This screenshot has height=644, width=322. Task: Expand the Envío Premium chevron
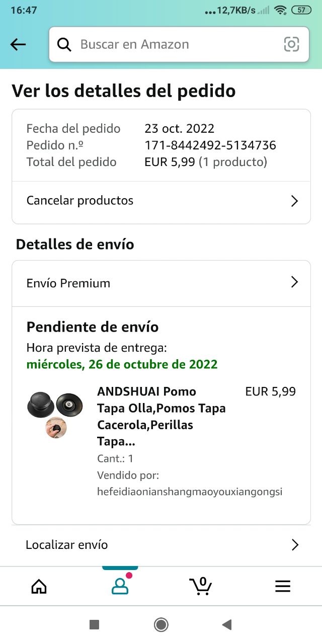[294, 282]
